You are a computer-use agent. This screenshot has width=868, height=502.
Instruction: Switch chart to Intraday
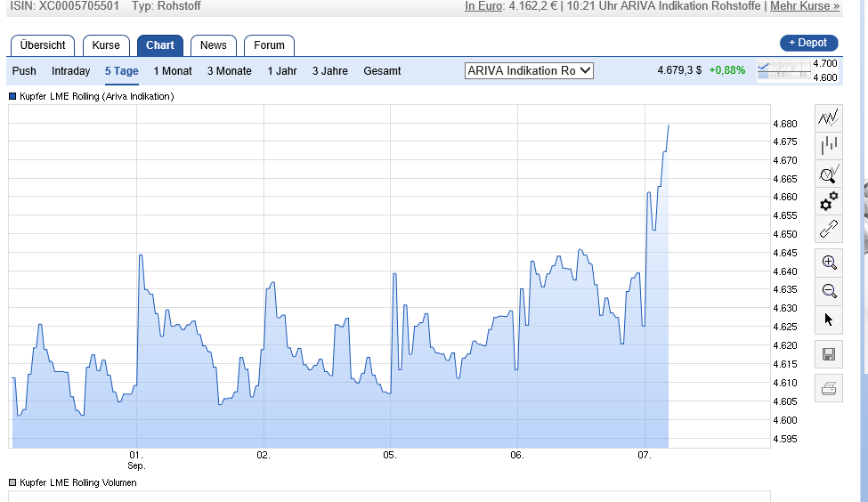point(71,71)
